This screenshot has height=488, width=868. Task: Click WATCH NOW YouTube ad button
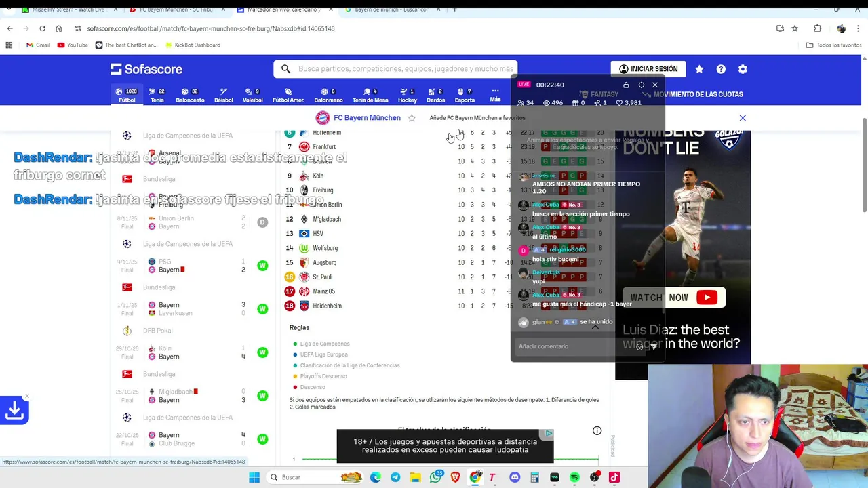point(674,298)
